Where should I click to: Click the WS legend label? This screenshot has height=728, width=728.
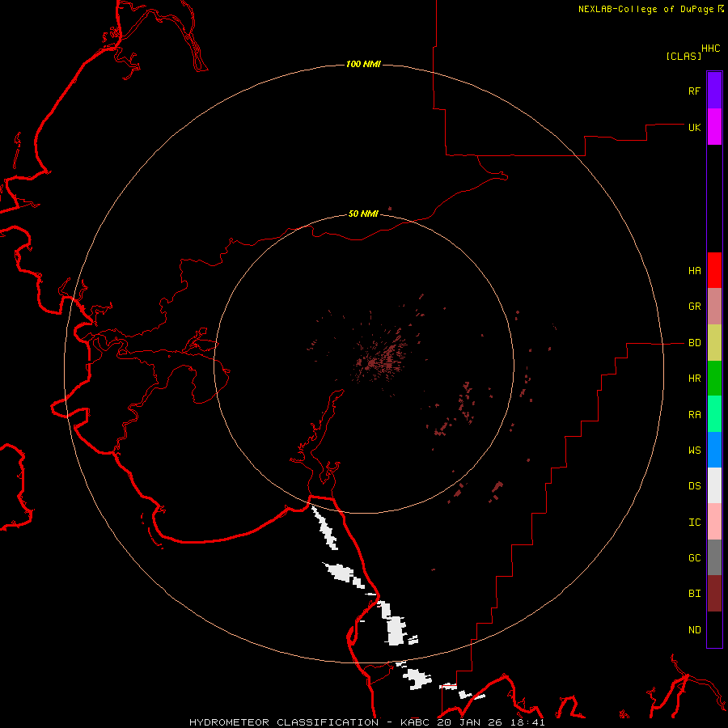694,450
